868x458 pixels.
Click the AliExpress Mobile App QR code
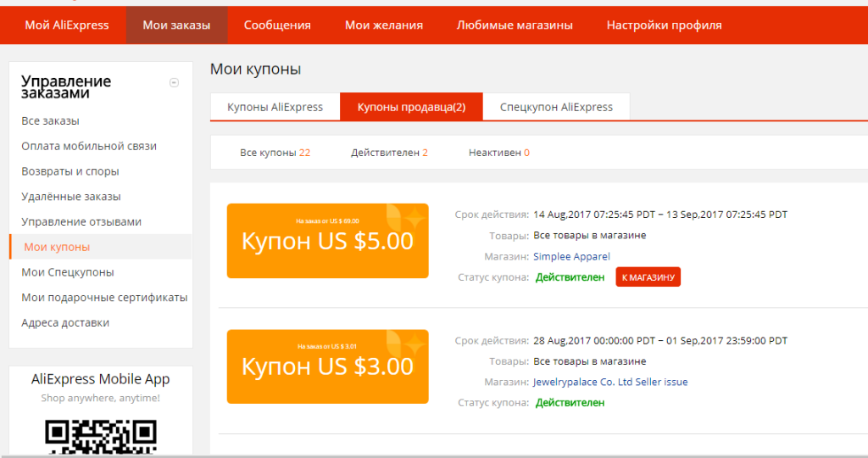click(101, 437)
